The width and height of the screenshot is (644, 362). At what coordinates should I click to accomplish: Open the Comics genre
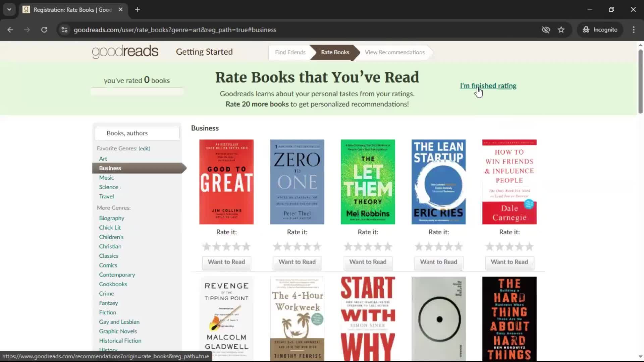[x=108, y=265]
